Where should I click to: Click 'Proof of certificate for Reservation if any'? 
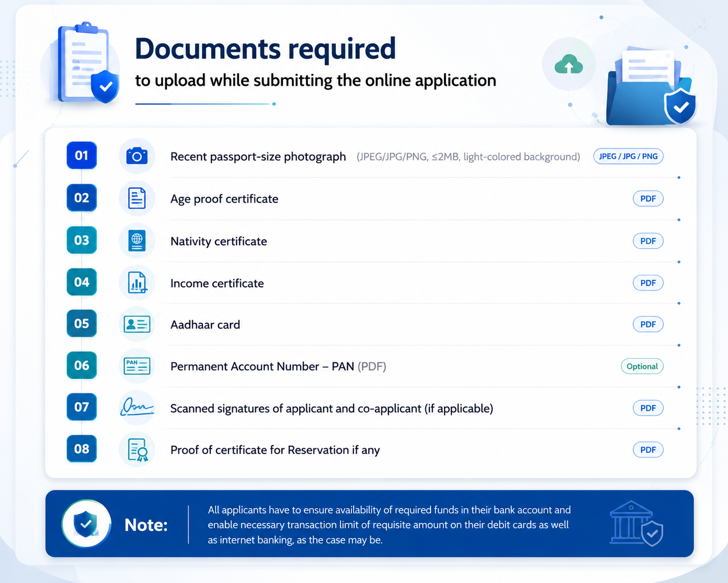(x=275, y=450)
